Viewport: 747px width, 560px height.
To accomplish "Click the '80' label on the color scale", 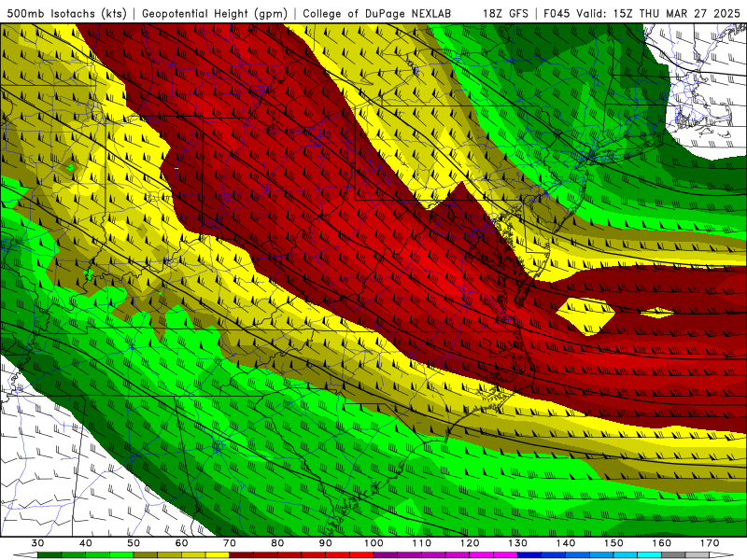I will pyautogui.click(x=277, y=543).
